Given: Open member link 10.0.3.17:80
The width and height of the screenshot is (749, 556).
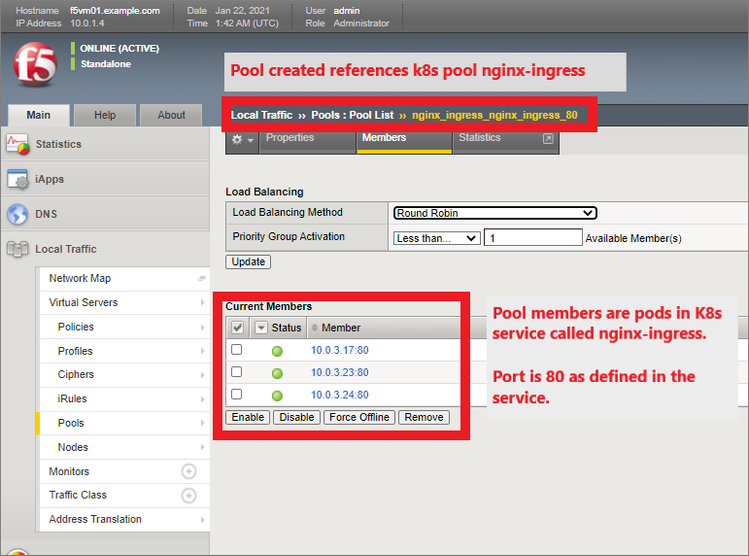Looking at the screenshot, I should tap(340, 350).
